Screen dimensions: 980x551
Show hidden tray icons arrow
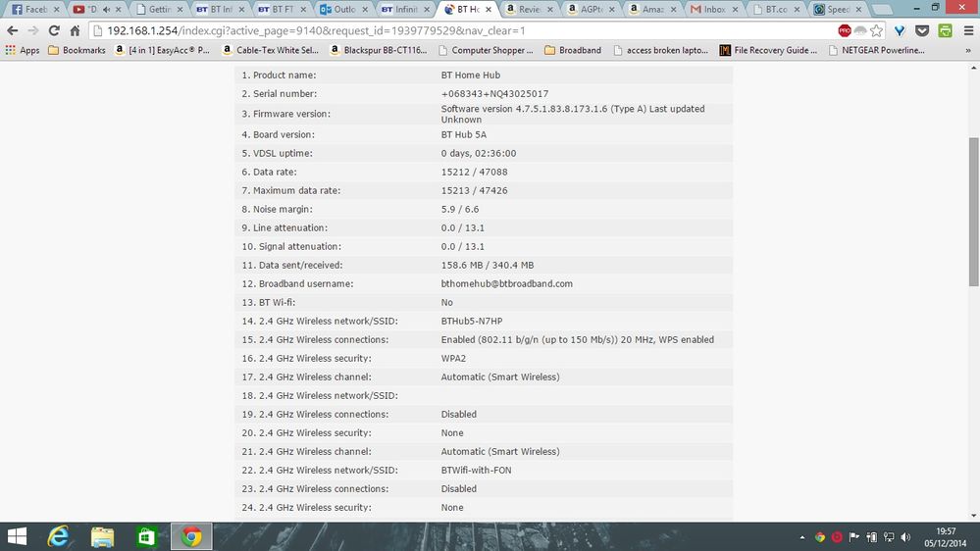(x=802, y=537)
